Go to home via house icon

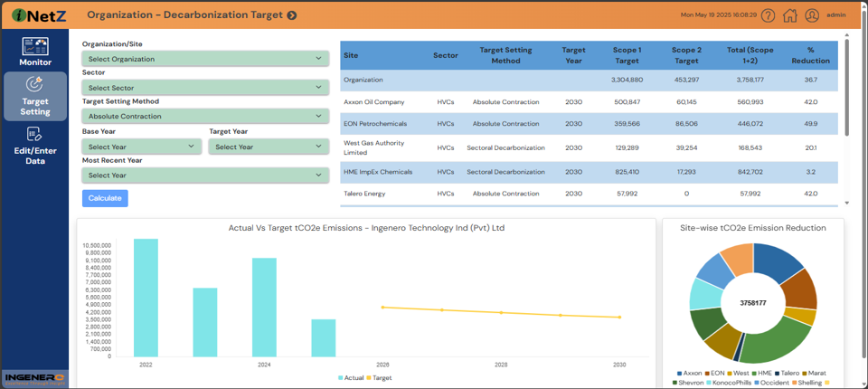click(x=789, y=15)
